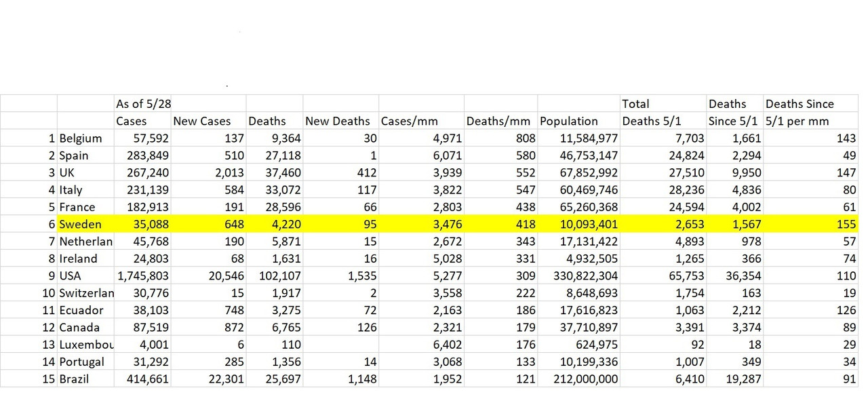Select Ecuador's new cases value 748
The height and width of the screenshot is (418, 868).
point(208,310)
